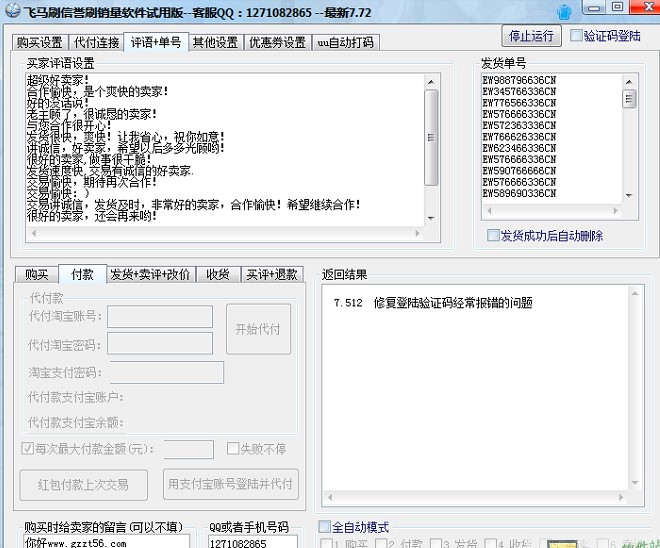Viewport: 660px width, 548px height.
Task: Click down arrow of 发货单号 list scrollbar
Action: (x=629, y=195)
